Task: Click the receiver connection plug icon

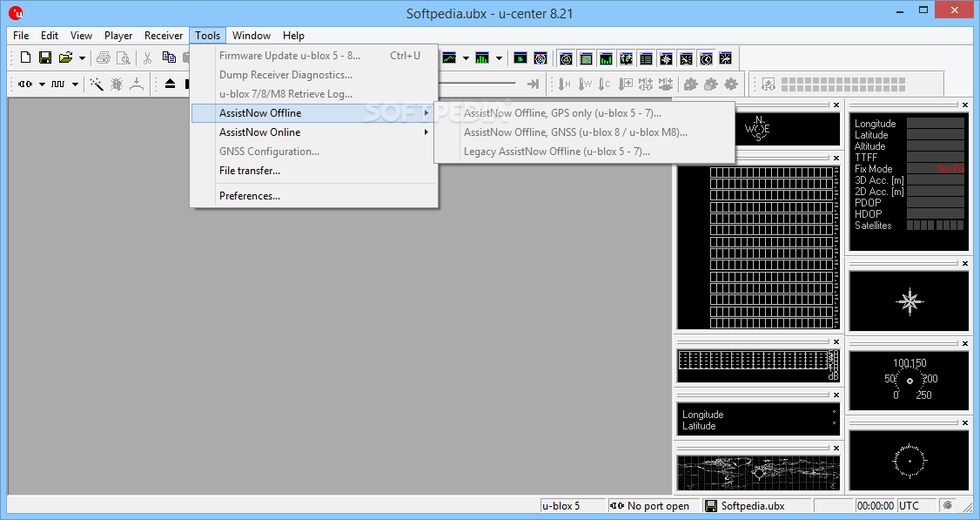Action: (25, 84)
